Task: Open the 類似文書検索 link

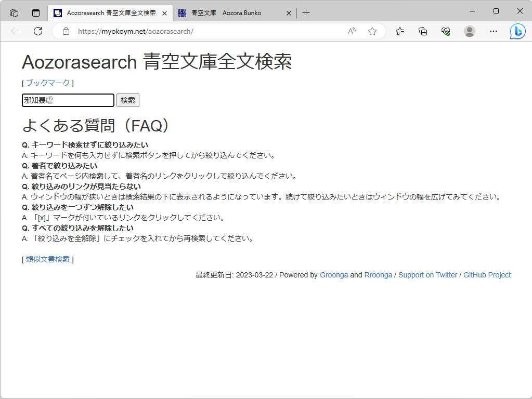Action: coord(48,259)
